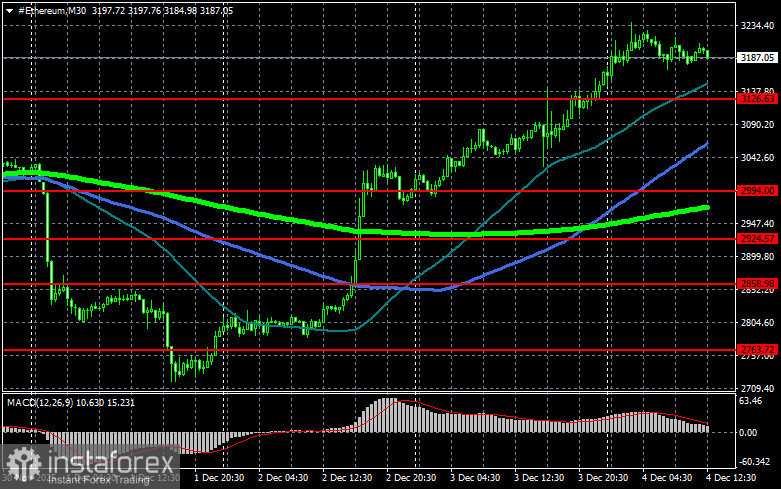Click the 4 Dec 12:30 time label
781x489 pixels.
pyautogui.click(x=731, y=478)
